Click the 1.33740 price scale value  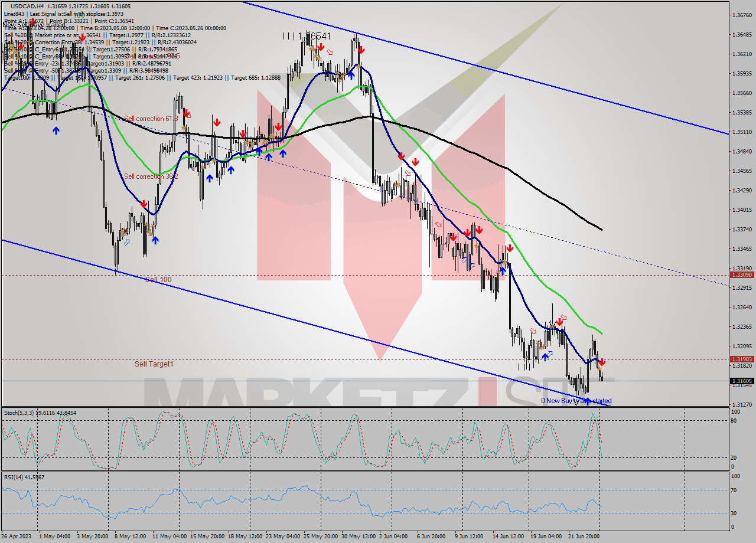(x=742, y=229)
